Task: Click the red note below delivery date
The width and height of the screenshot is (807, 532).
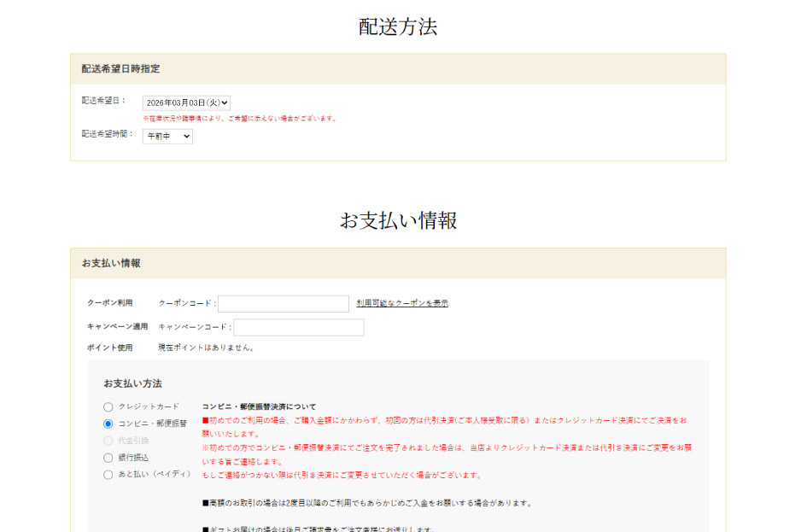Action: click(x=240, y=119)
